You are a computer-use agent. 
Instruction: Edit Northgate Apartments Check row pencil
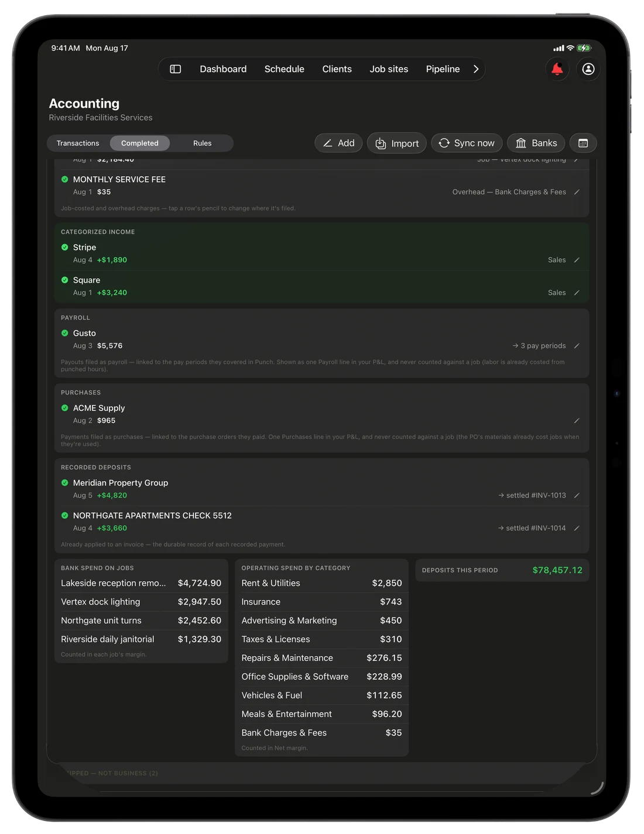pos(577,528)
